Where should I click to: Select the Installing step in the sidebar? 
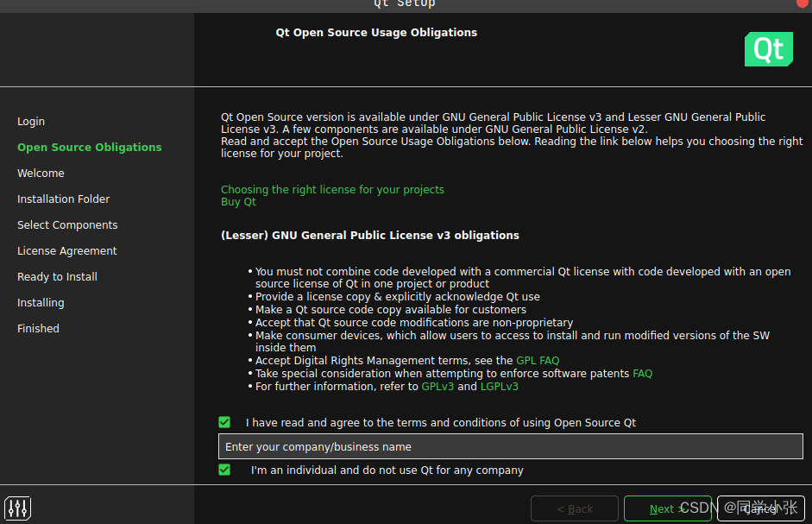click(x=41, y=303)
